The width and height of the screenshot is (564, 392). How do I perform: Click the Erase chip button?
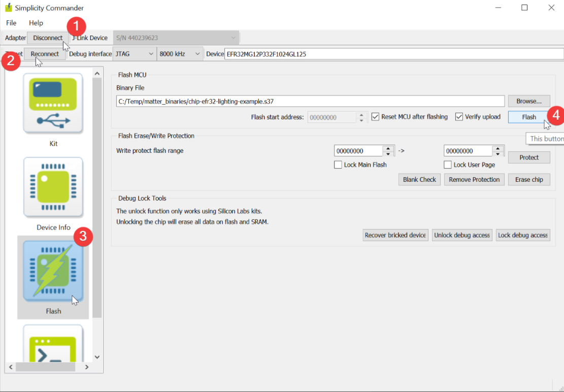[x=529, y=179]
